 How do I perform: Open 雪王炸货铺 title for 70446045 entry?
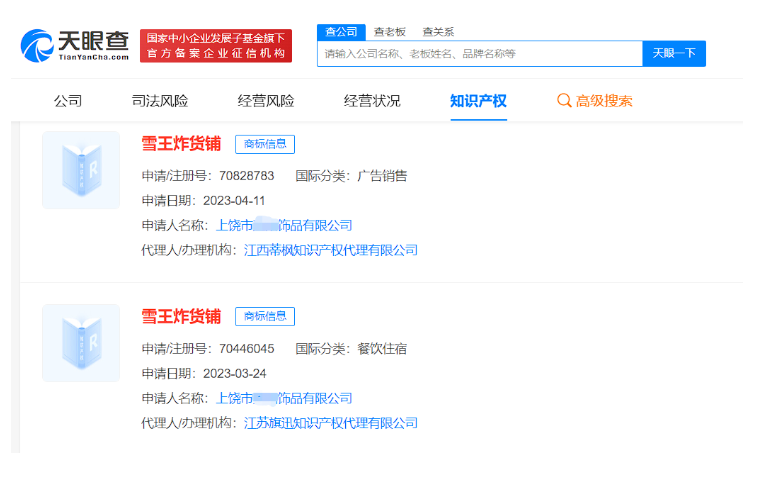181,316
